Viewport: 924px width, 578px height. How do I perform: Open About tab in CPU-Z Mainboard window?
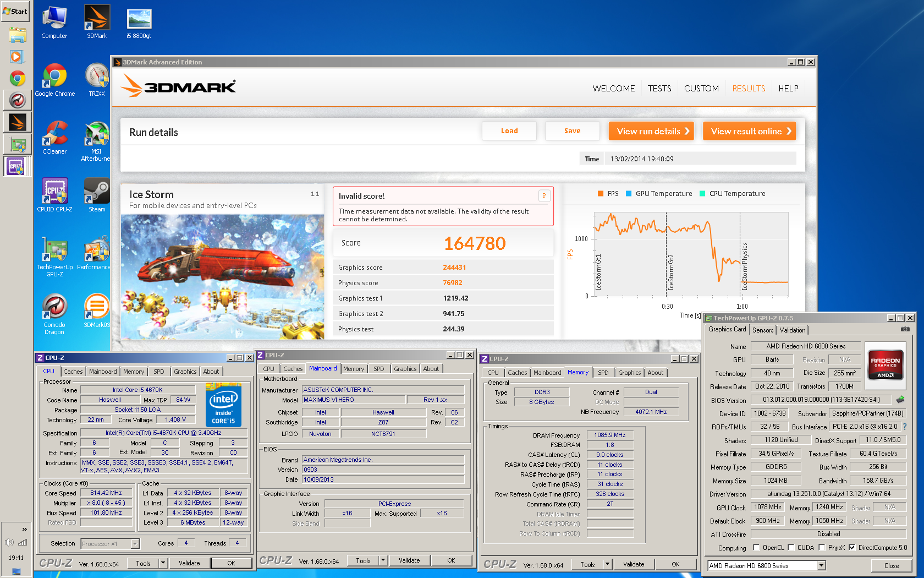(431, 369)
